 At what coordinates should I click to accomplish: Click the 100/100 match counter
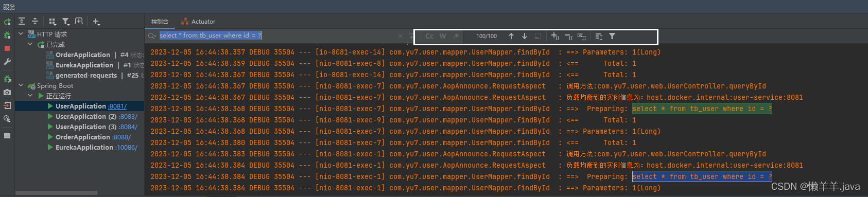[x=487, y=36]
